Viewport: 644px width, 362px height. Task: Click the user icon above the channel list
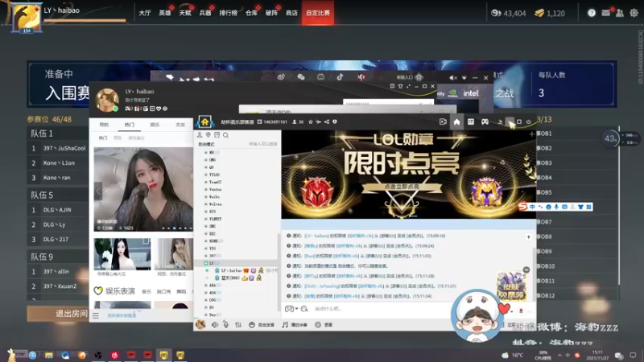(x=200, y=135)
